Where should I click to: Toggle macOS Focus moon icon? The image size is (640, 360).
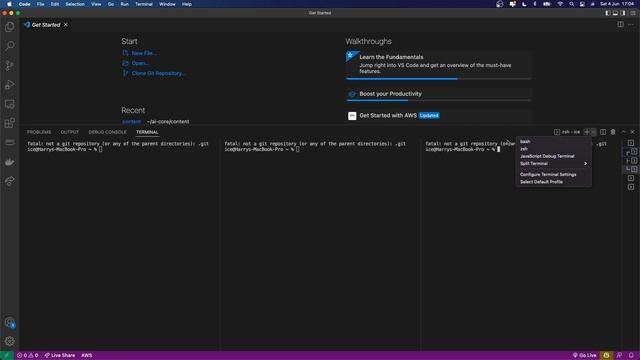click(x=524, y=4)
